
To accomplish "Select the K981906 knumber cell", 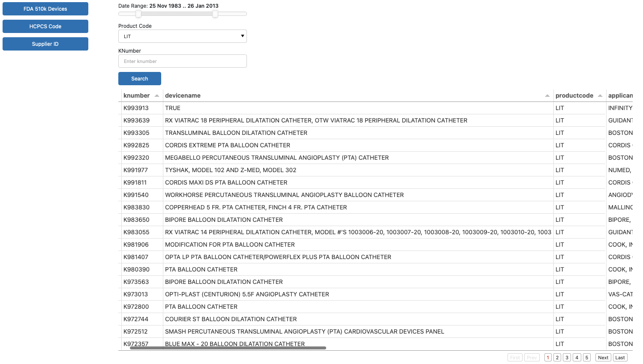I will 142,245.
